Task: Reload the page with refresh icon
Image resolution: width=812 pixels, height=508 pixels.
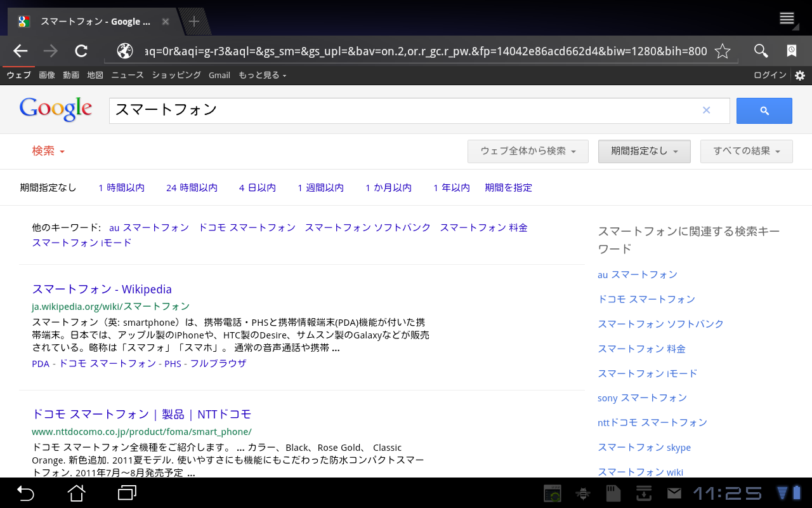Action: (81, 51)
